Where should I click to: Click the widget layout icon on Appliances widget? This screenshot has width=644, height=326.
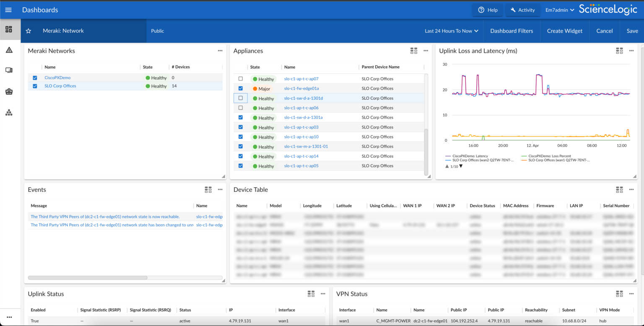point(414,50)
